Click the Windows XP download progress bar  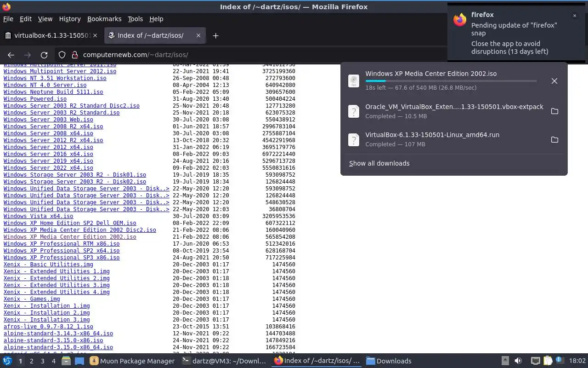coord(451,81)
